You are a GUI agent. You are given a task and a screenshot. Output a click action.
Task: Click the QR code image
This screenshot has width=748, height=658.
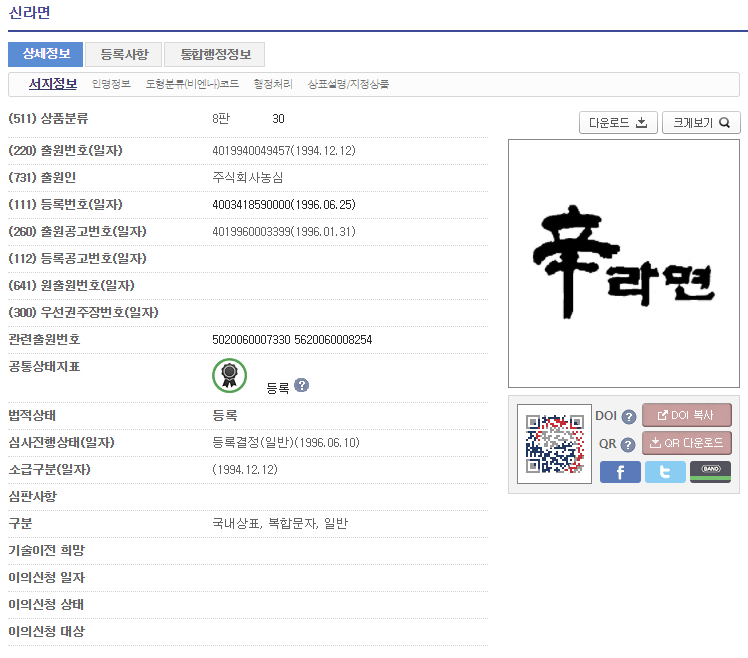(x=554, y=444)
